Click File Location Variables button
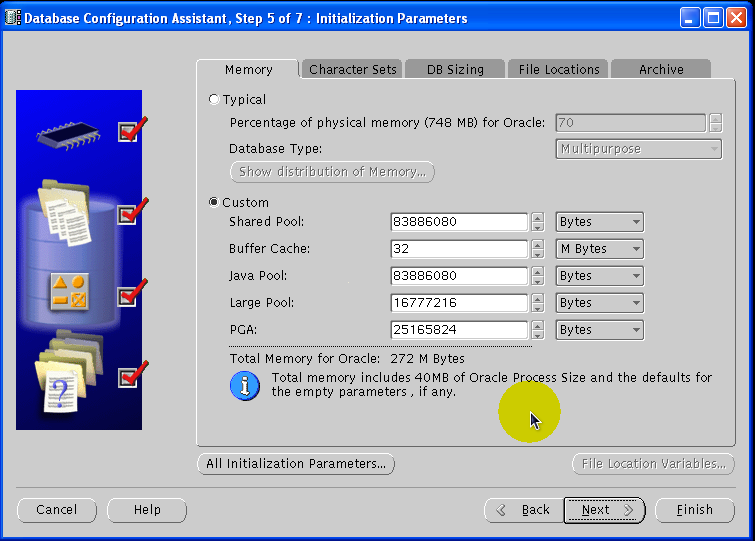755x541 pixels. [x=653, y=464]
